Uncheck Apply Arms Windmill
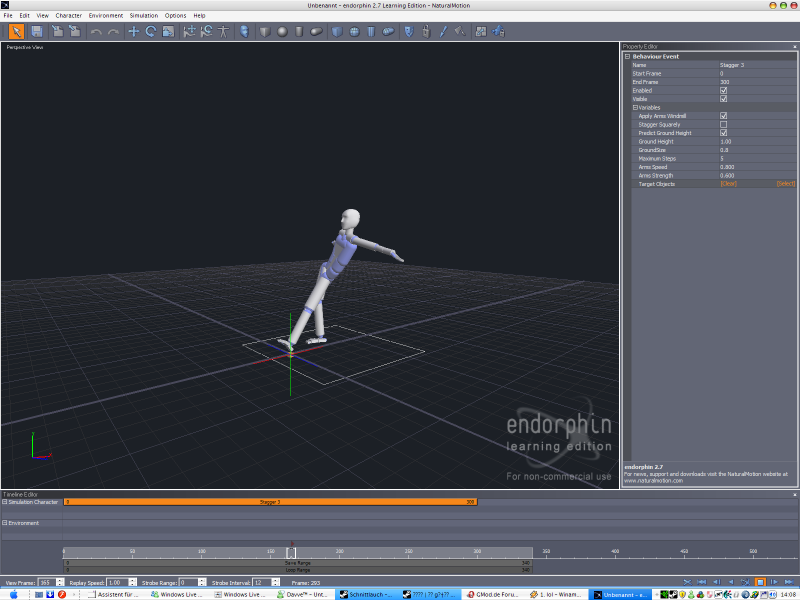 pos(723,116)
